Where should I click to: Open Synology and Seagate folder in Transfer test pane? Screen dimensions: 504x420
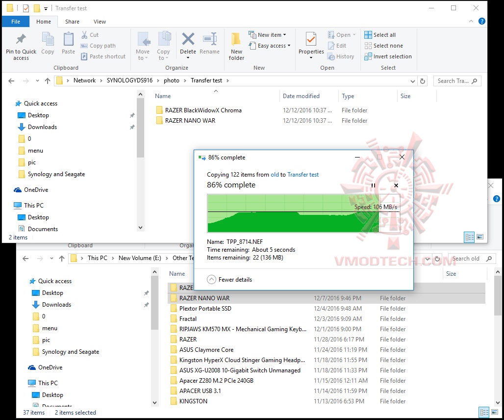point(56,174)
